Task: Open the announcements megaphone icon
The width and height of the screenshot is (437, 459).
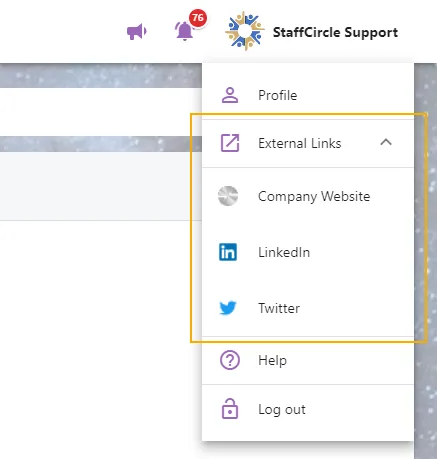Action: [x=137, y=32]
